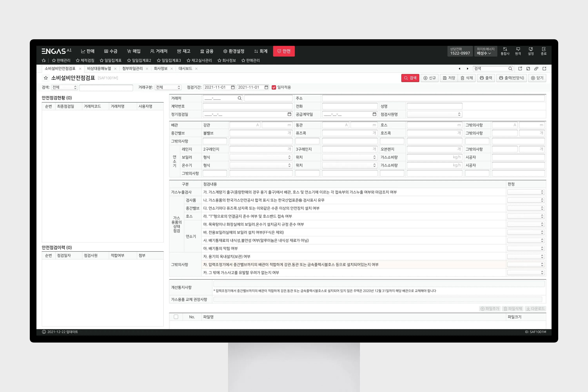Click the 개선통지사항 text input field
The width and height of the screenshot is (588, 392).
pyautogui.click(x=379, y=284)
